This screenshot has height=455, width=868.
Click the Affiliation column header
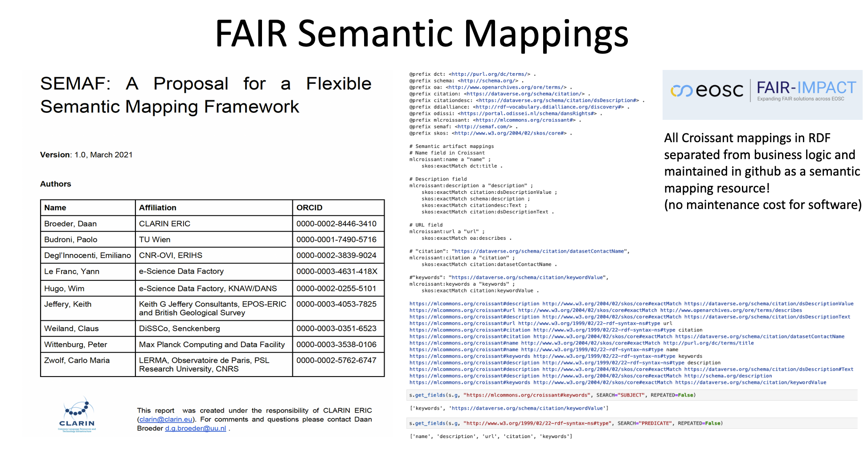[x=158, y=208]
